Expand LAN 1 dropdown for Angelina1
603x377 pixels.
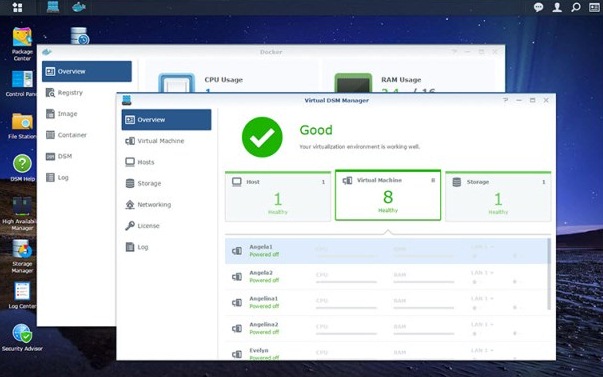point(482,298)
